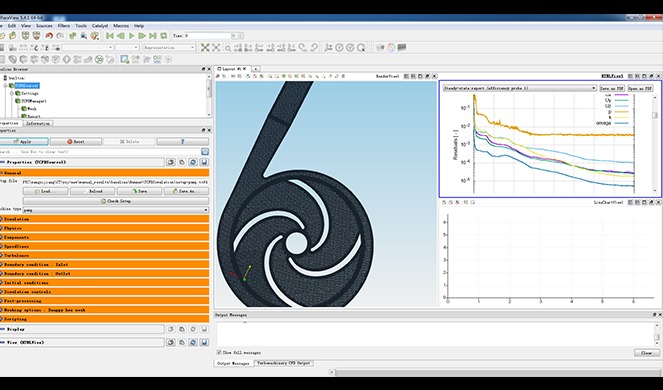Open the Macros menu
The image size is (663, 390).
pyautogui.click(x=121, y=26)
